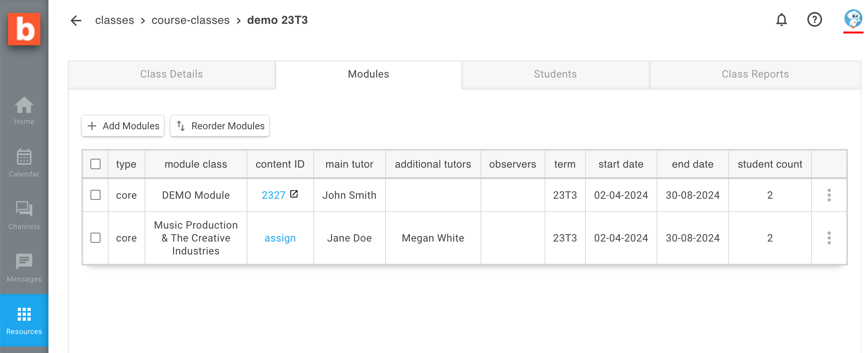Navigate to course-classes breadcrumb

(x=191, y=20)
